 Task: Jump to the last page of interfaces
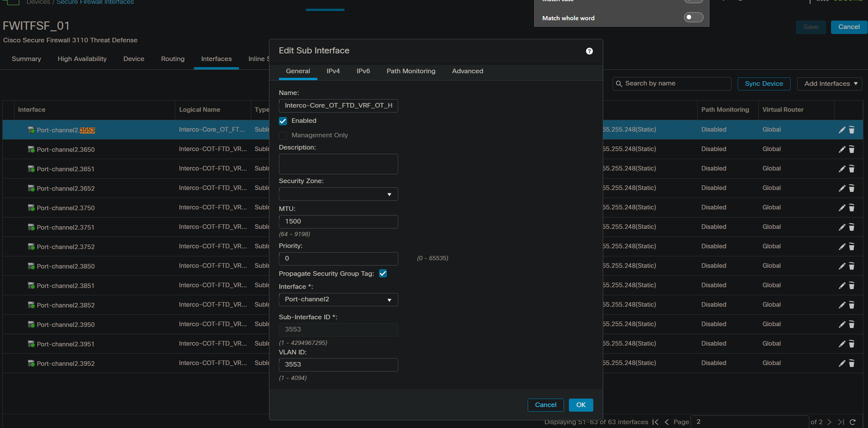click(841, 422)
